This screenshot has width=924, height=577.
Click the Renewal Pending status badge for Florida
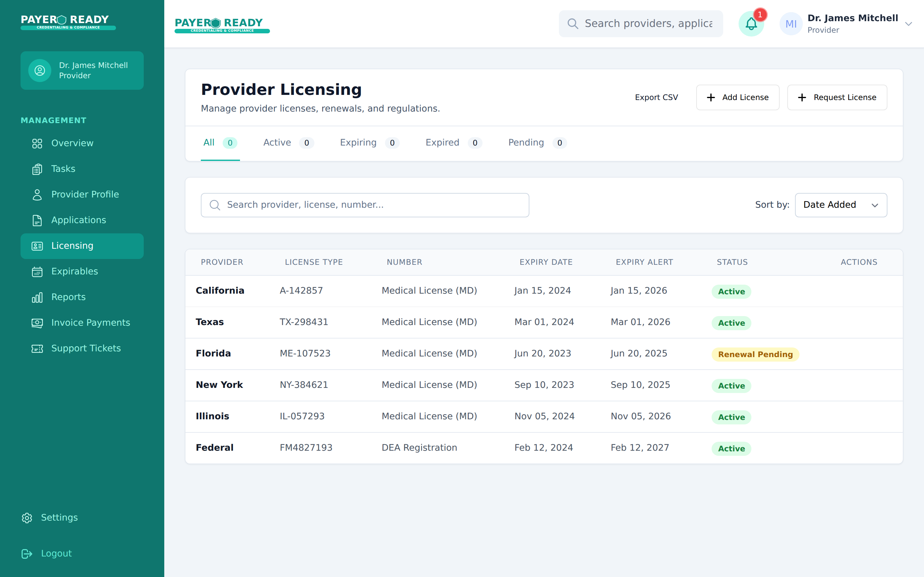(x=755, y=354)
